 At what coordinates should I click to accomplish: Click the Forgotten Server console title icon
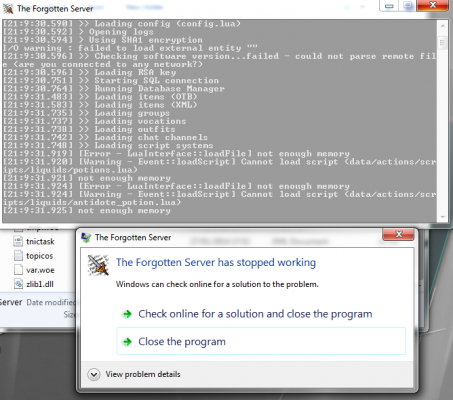[8, 8]
